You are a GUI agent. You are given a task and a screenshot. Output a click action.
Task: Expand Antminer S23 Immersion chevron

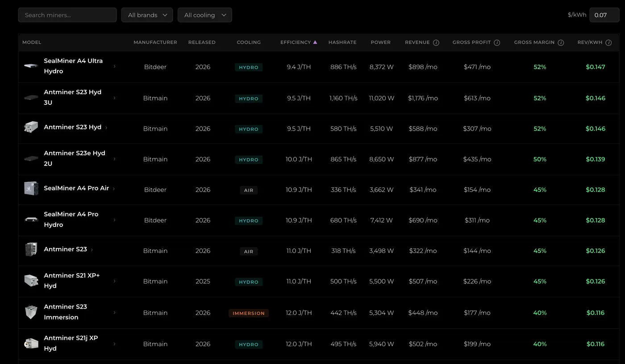[x=114, y=312]
